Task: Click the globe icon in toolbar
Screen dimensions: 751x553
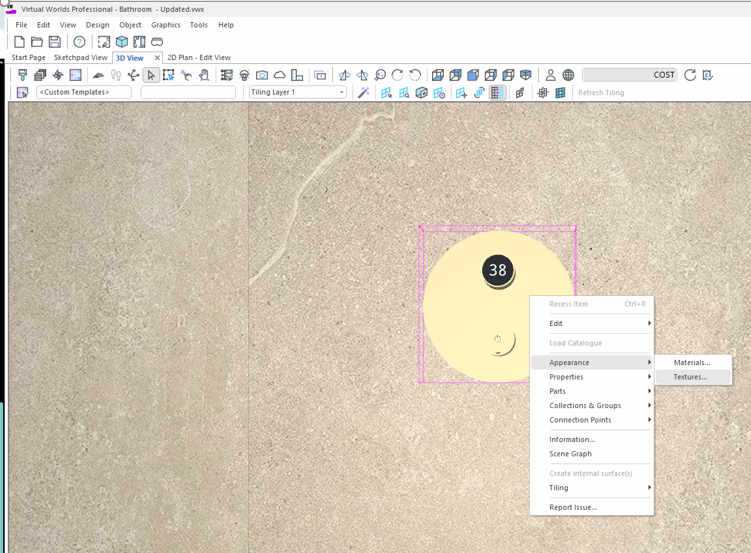Action: (568, 75)
